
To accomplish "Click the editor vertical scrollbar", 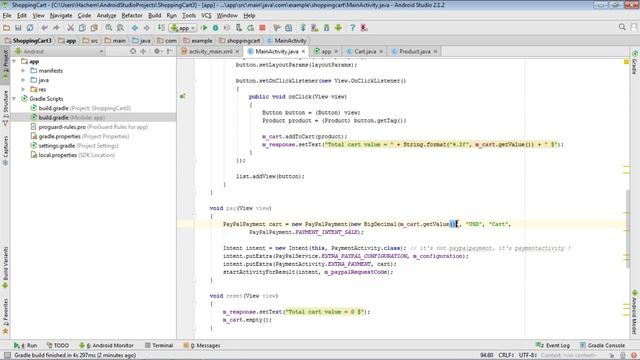I will coord(627,229).
